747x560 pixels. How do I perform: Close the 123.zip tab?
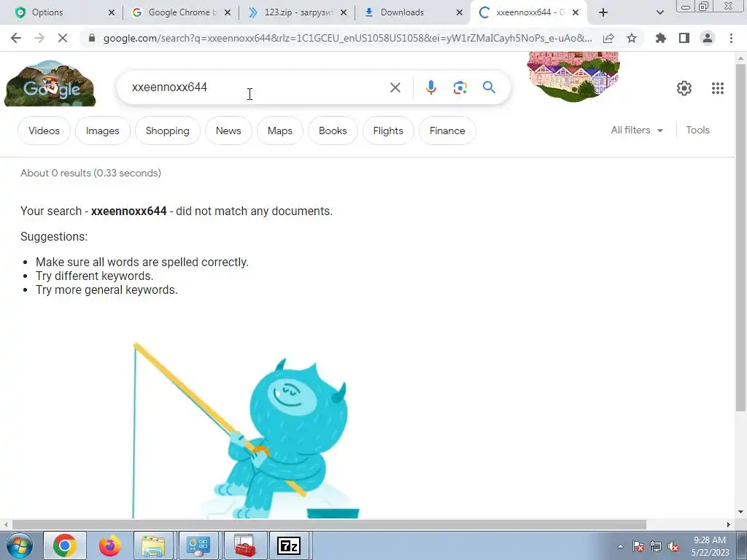tap(344, 12)
